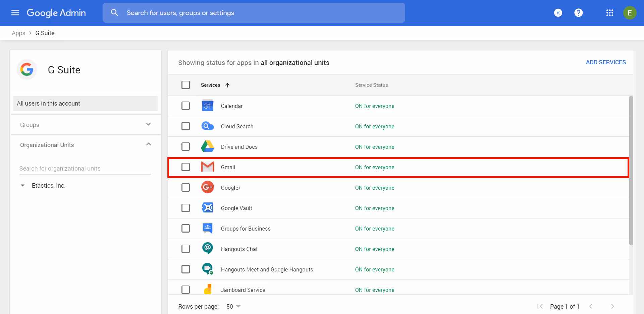Check the Hangouts Chat row checkbox
644x314 pixels.
pos(185,249)
